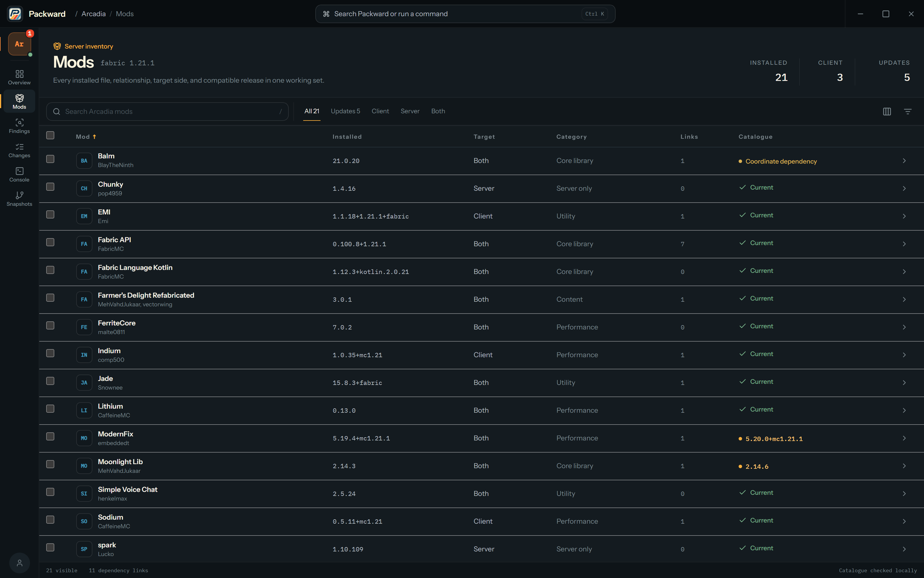
Task: Sort by the Installed column header
Action: 347,137
